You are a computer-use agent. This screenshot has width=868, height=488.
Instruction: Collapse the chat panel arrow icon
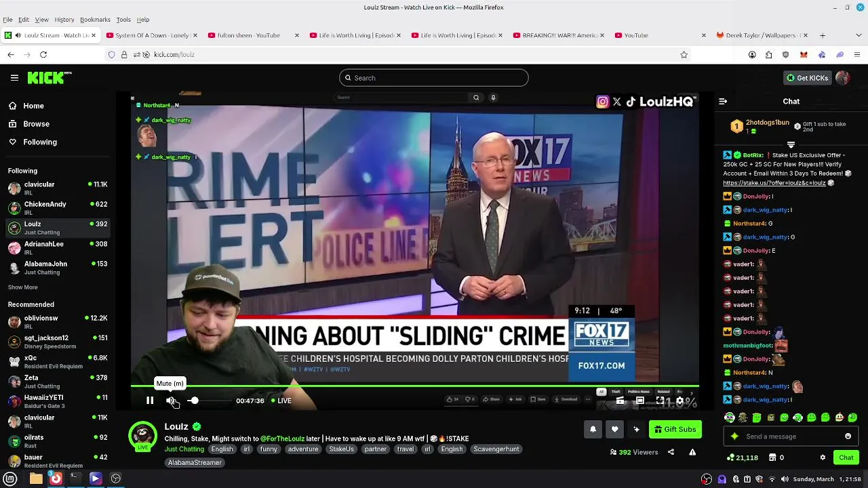(723, 101)
